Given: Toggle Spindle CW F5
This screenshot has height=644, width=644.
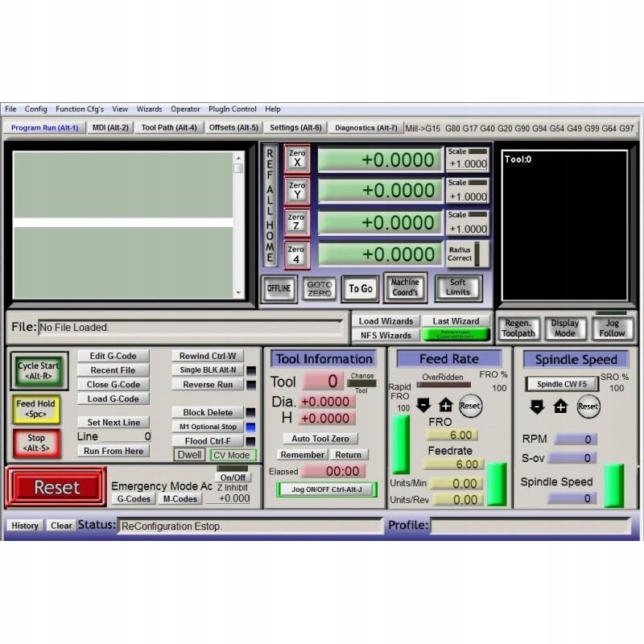Looking at the screenshot, I should 561,384.
